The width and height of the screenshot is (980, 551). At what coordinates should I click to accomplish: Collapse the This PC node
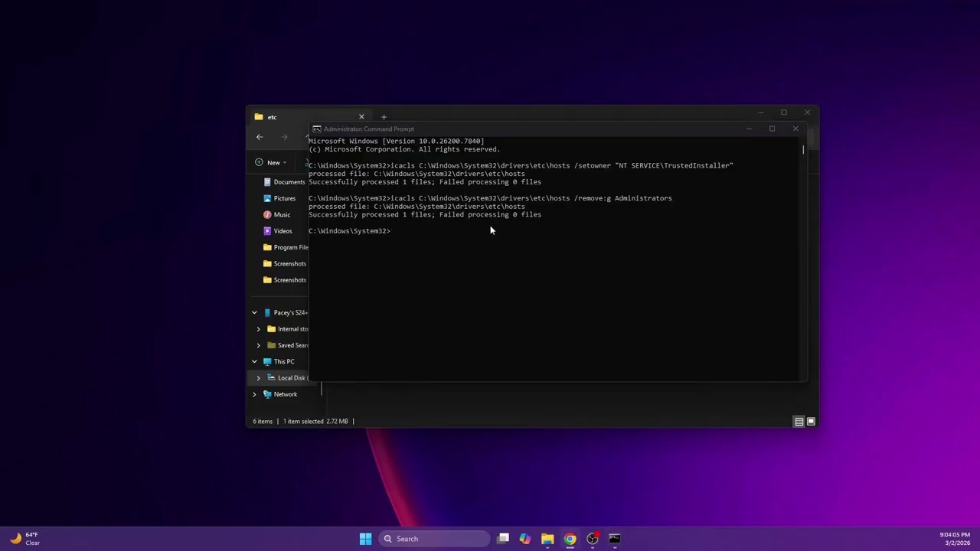tap(254, 361)
